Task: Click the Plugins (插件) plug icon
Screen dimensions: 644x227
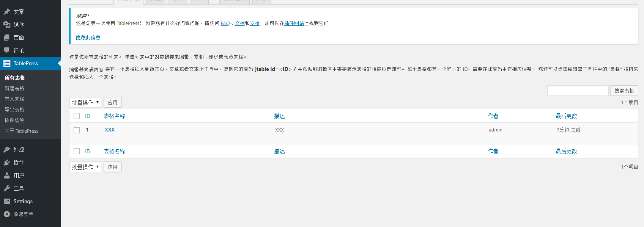Action: coord(7,163)
